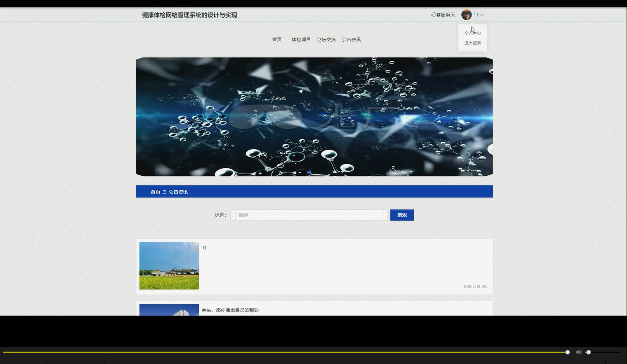Adjust the volume slider handle
Viewport: 627px width, 364px height.
coord(589,352)
